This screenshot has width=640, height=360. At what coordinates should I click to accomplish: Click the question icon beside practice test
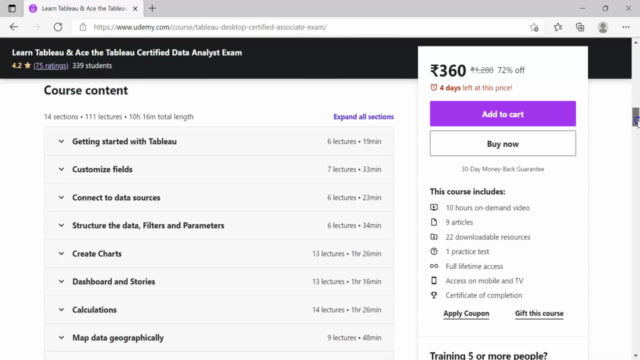[434, 251]
